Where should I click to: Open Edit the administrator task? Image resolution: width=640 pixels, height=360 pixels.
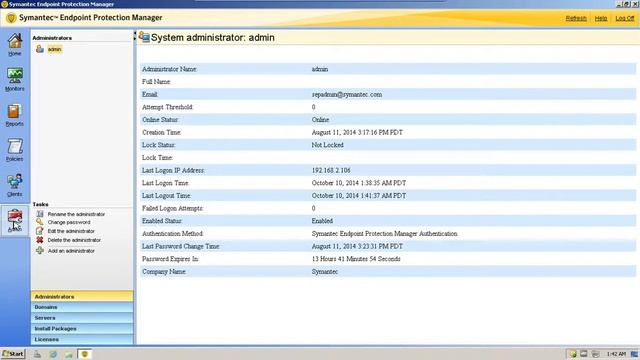click(x=71, y=231)
